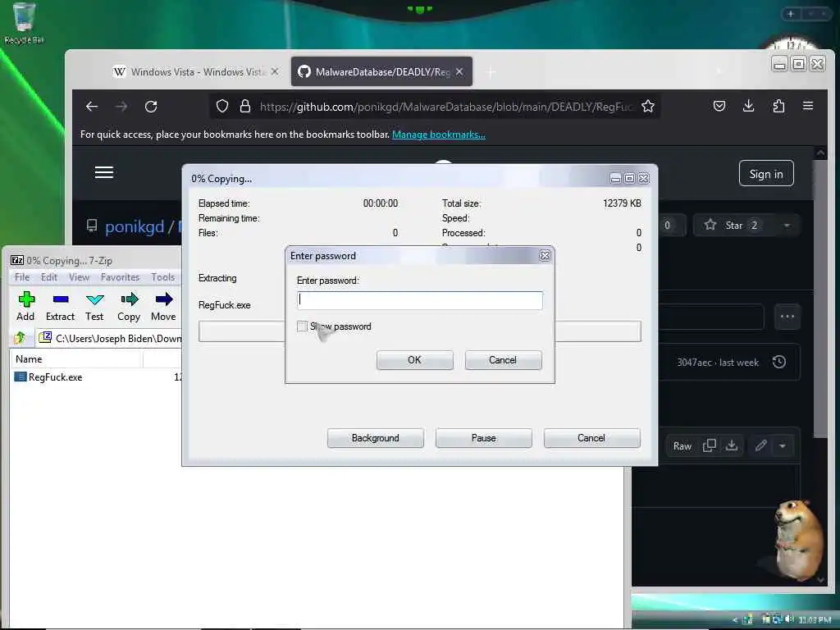
Task: Close the Windows Vista browser tab
Action: click(275, 71)
